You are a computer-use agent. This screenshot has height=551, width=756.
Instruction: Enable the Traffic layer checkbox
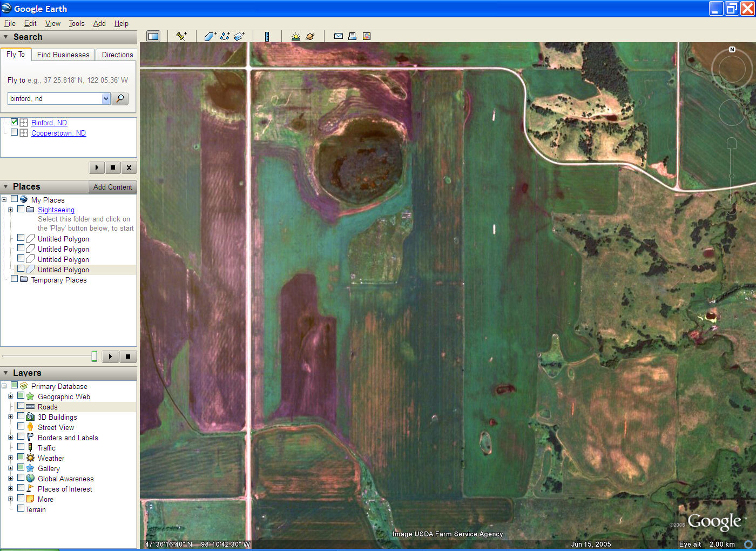(21, 447)
